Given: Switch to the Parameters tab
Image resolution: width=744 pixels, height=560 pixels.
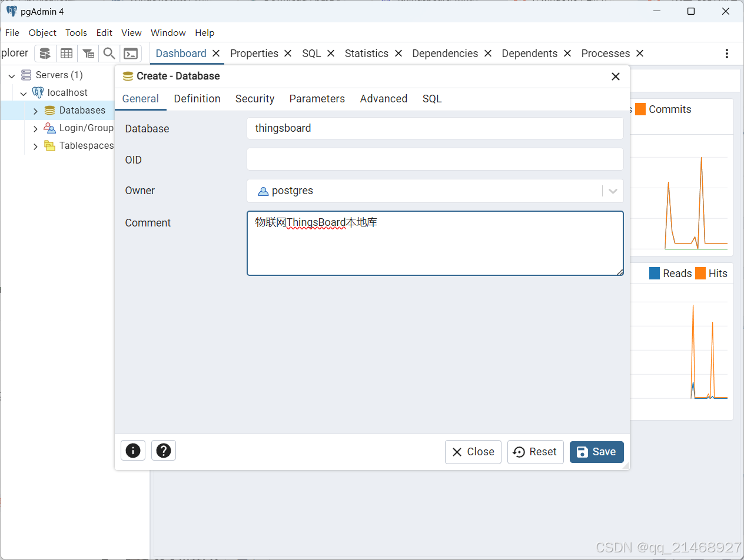Looking at the screenshot, I should coord(317,99).
